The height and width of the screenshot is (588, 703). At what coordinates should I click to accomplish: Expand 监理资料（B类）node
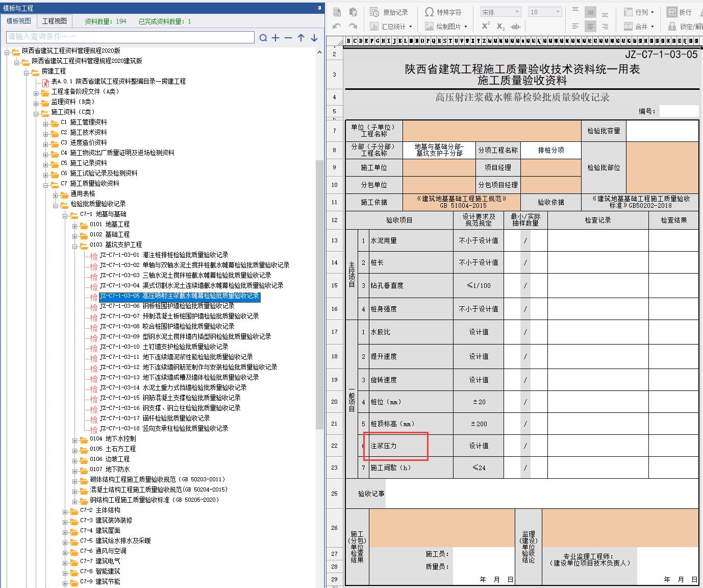(x=36, y=103)
